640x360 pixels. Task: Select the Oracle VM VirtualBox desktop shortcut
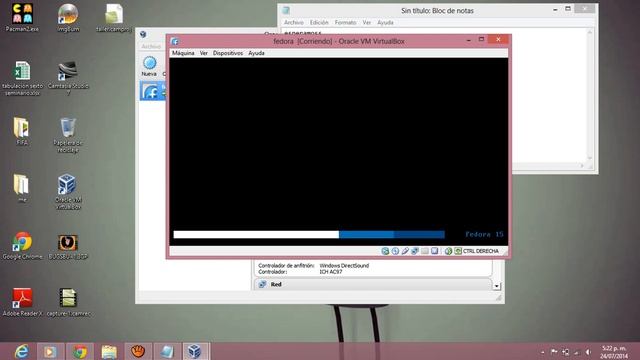(x=68, y=192)
